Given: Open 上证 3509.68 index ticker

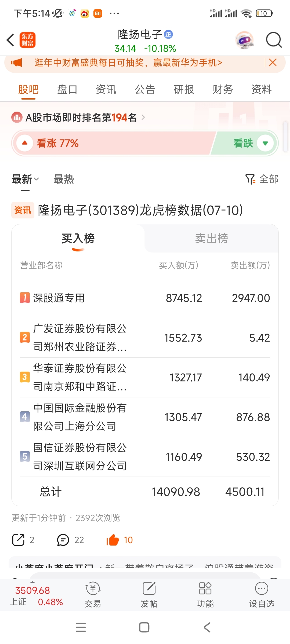Looking at the screenshot, I should tap(36, 596).
